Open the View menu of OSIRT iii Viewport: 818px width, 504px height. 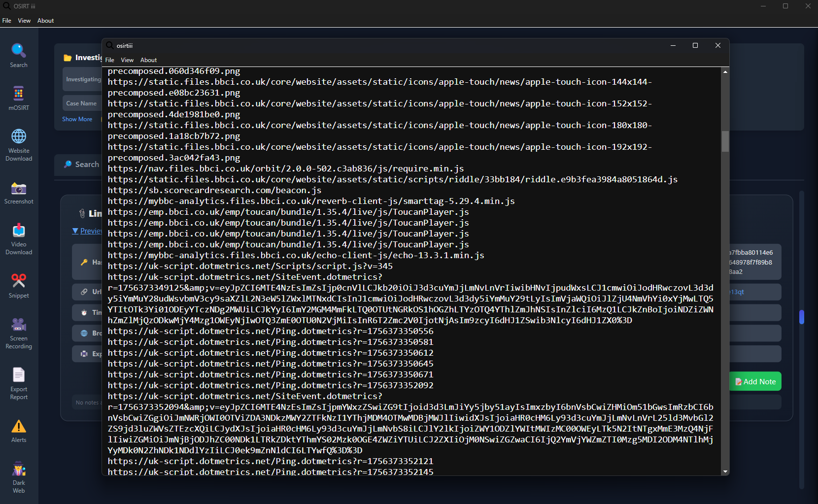click(24, 20)
